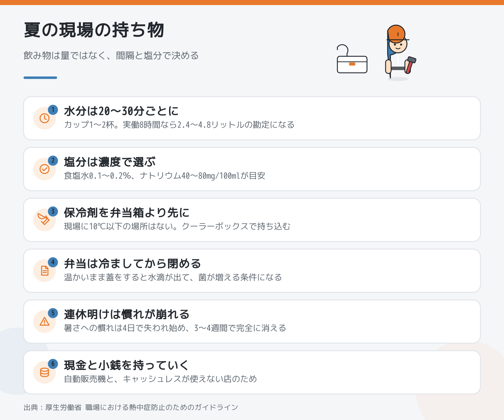
Task: Click the cooler box illustration
Action: (352, 59)
